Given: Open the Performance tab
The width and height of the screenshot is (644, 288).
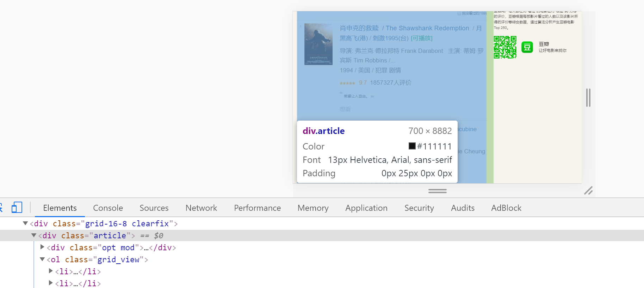Looking at the screenshot, I should [x=258, y=208].
